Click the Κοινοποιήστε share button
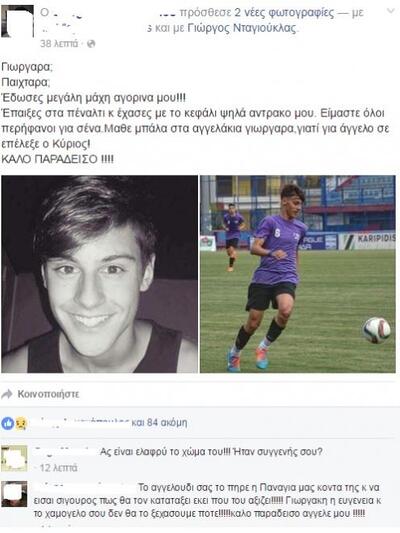The width and height of the screenshot is (400, 533). coord(48,394)
